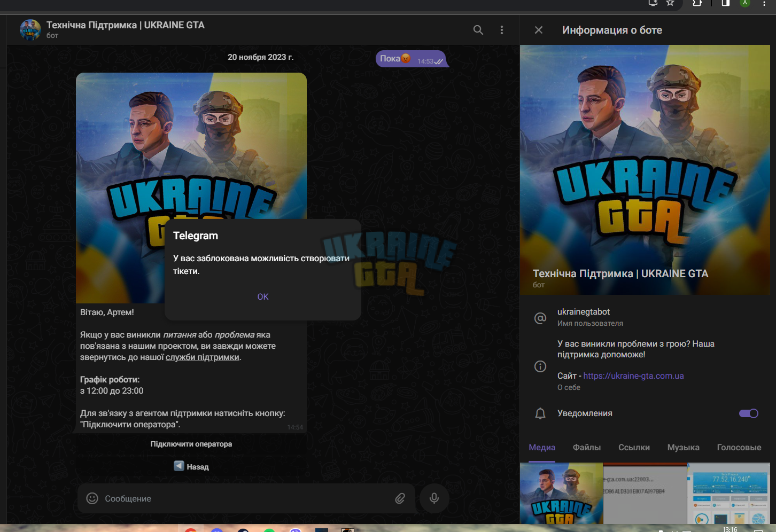Open the green 'A' browser profile

coord(744,3)
